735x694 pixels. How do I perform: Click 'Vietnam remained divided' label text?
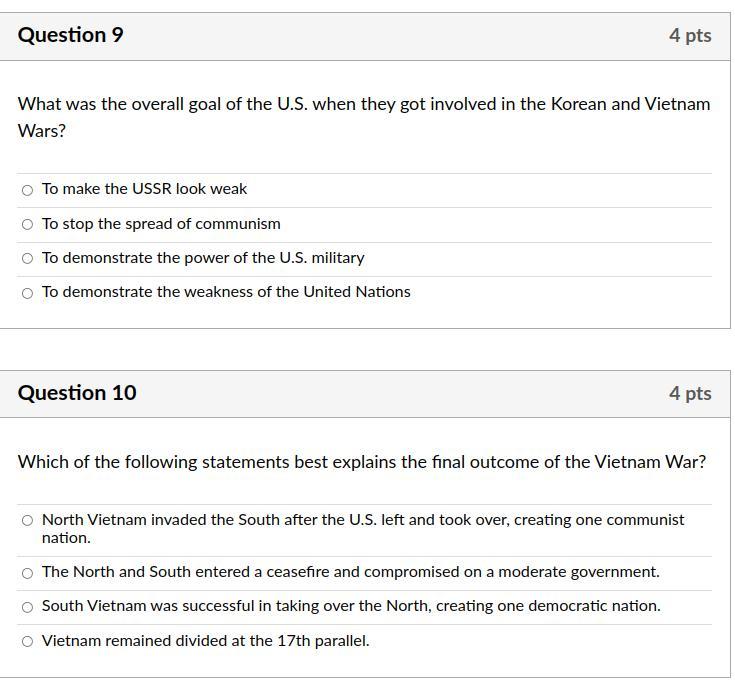click(205, 641)
